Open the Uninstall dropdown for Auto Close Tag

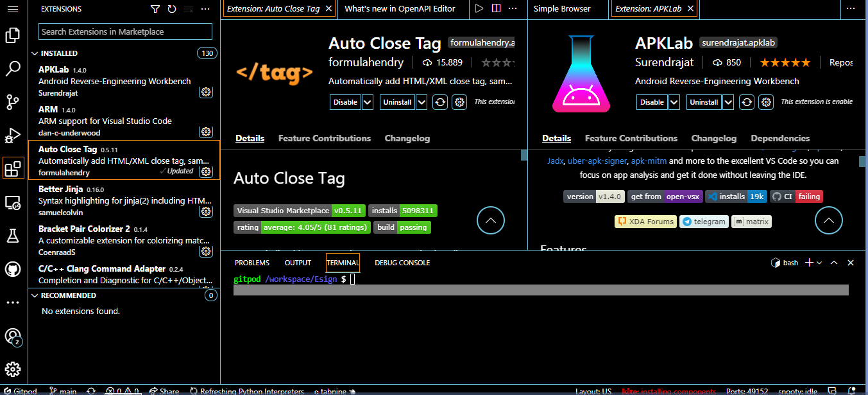click(421, 102)
